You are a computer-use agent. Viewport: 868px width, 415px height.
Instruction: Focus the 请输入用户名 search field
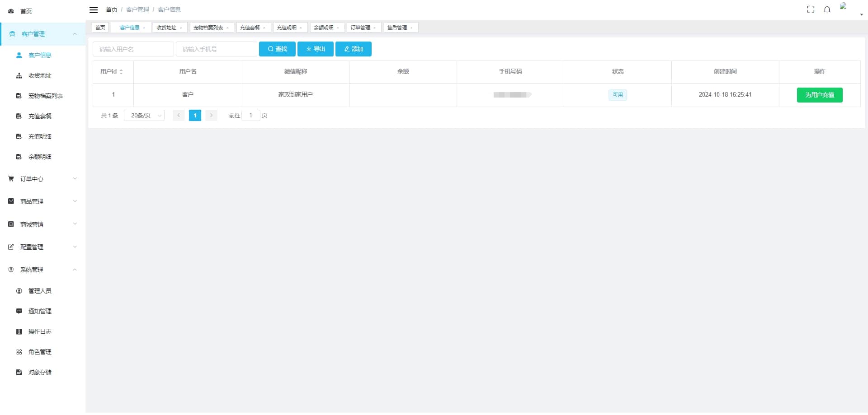click(x=133, y=49)
